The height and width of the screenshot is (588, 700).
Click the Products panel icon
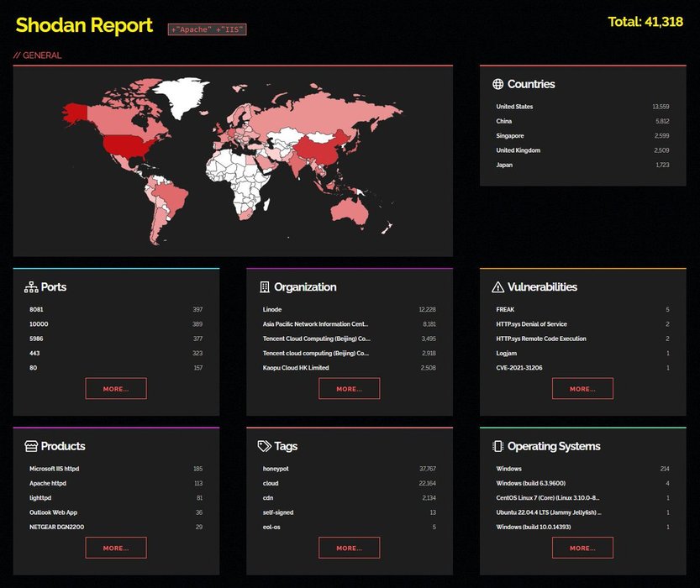point(31,446)
